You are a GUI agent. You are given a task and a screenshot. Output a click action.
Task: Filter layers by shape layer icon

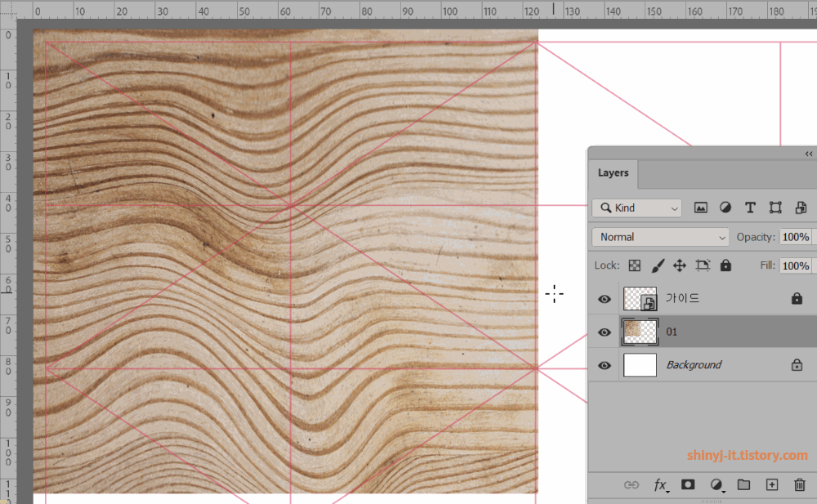(x=775, y=208)
